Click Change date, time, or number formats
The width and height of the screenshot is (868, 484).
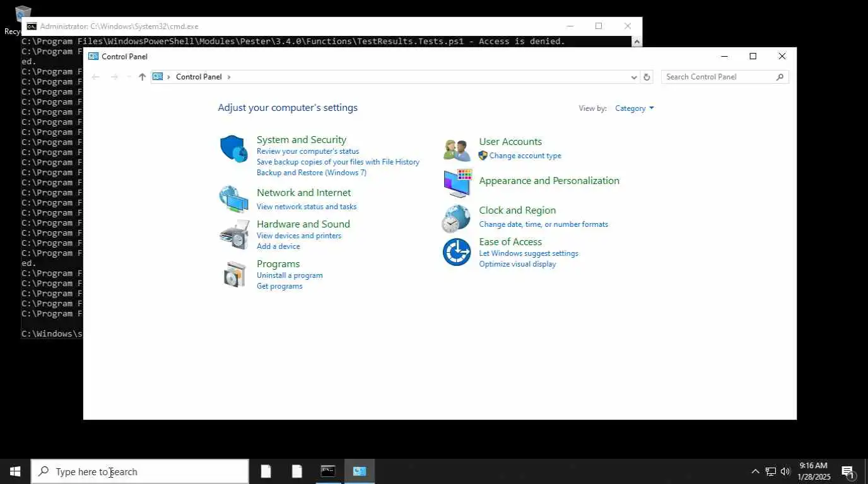544,224
